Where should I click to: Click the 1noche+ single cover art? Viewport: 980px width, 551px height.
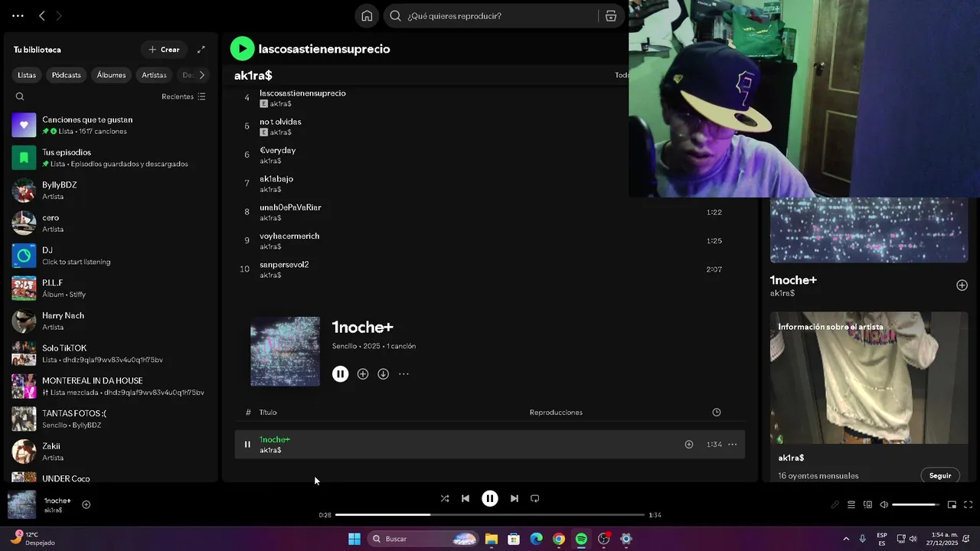click(x=285, y=351)
